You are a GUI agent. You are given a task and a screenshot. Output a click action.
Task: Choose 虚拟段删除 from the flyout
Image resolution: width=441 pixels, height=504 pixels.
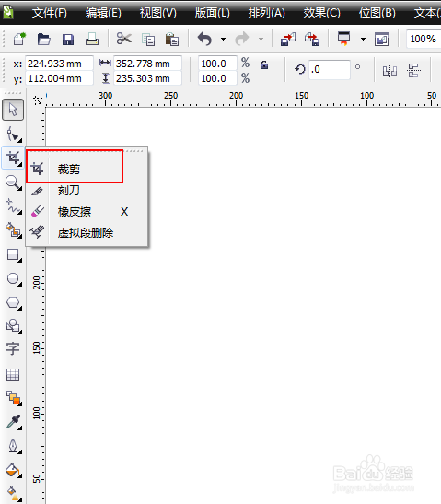coord(87,233)
